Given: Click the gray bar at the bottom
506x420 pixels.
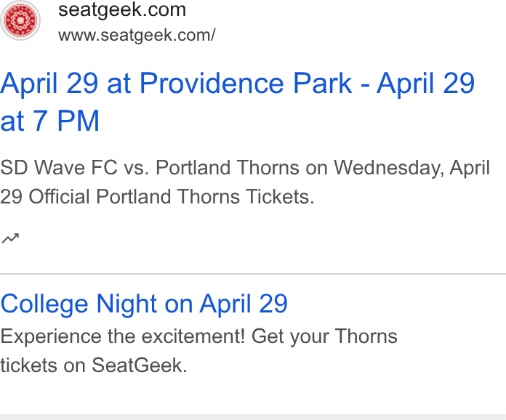Looking at the screenshot, I should [x=253, y=417].
